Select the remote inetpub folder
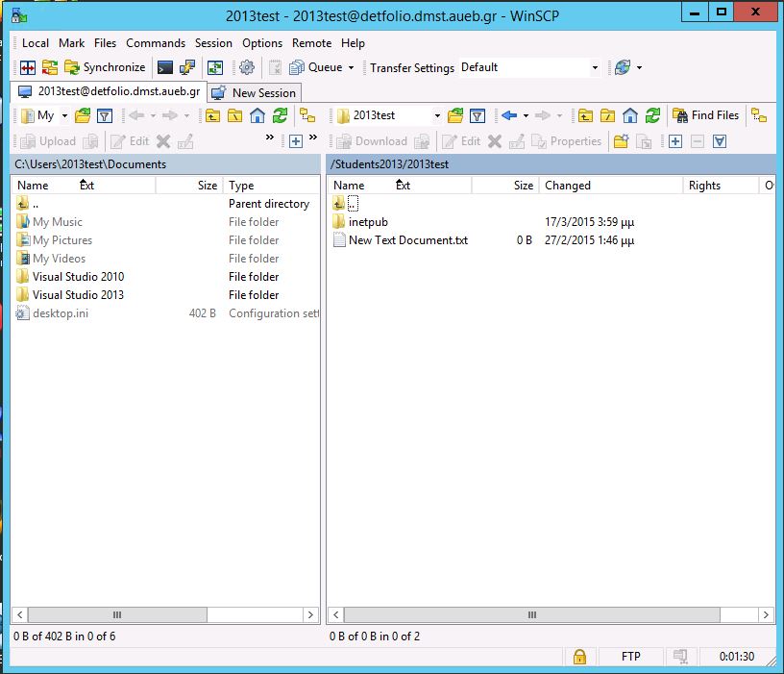This screenshot has width=784, height=674. pos(369,222)
